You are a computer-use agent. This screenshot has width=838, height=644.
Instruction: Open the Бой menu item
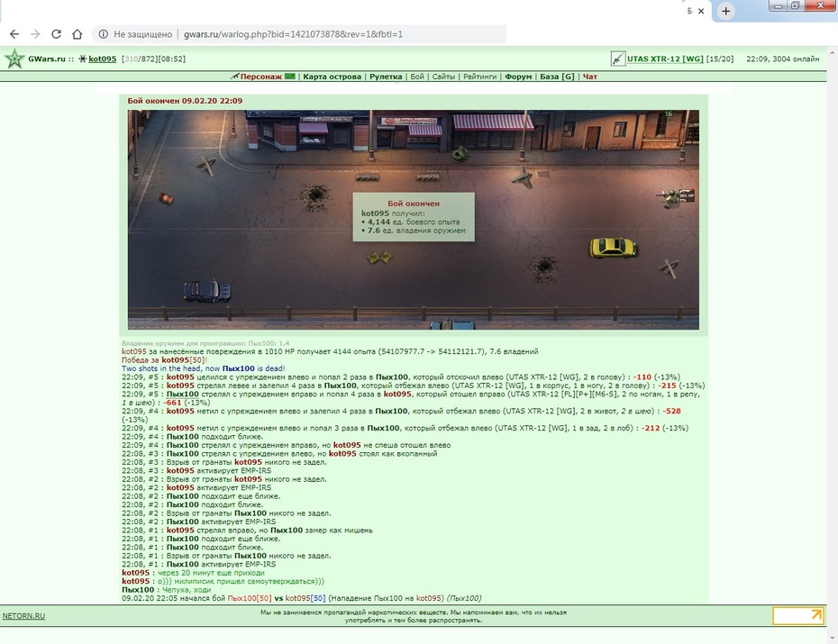(x=417, y=77)
